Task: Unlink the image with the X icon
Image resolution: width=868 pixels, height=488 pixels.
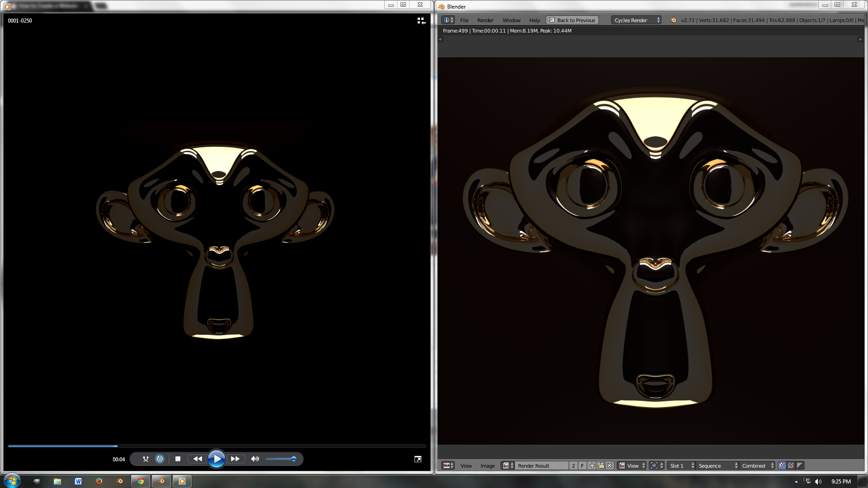Action: pyautogui.click(x=609, y=466)
